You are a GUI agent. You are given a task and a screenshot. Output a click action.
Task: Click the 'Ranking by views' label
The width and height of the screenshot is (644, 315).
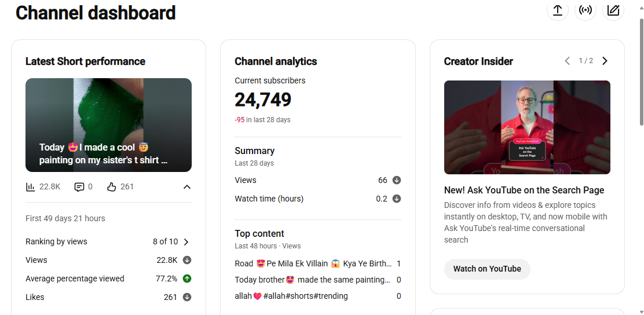pos(56,241)
